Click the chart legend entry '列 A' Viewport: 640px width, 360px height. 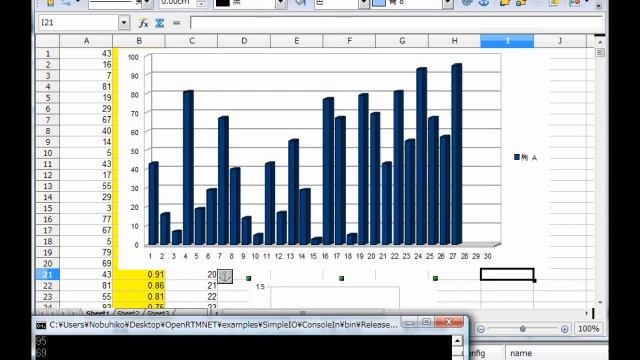[526, 158]
